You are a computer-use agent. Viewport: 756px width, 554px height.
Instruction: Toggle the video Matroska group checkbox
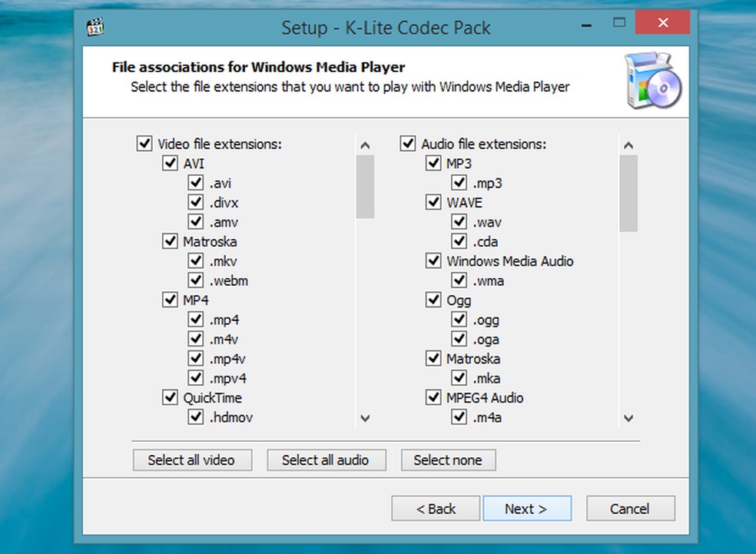pyautogui.click(x=170, y=241)
